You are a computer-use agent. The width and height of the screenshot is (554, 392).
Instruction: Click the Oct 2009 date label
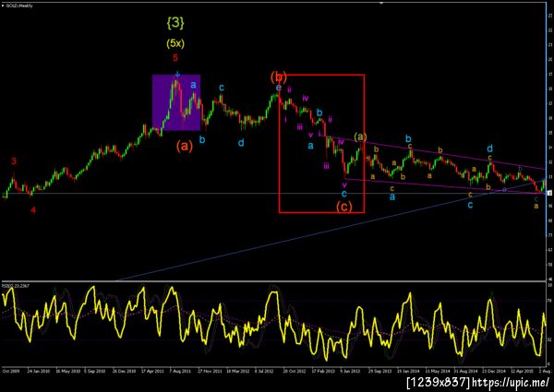tap(11, 371)
